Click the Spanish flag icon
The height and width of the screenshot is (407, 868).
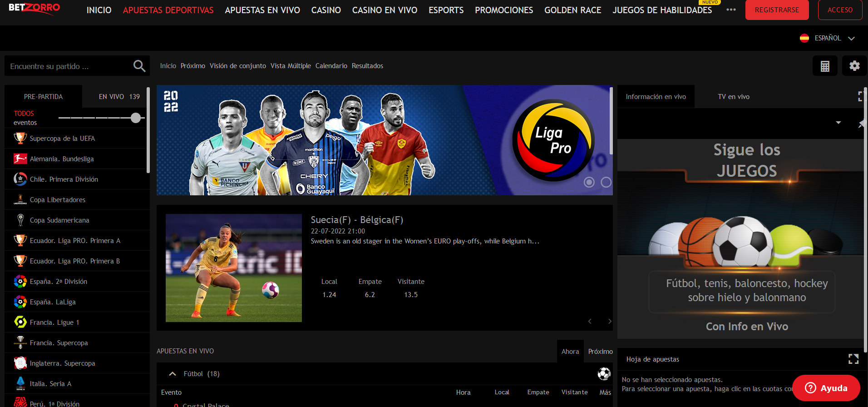point(804,38)
